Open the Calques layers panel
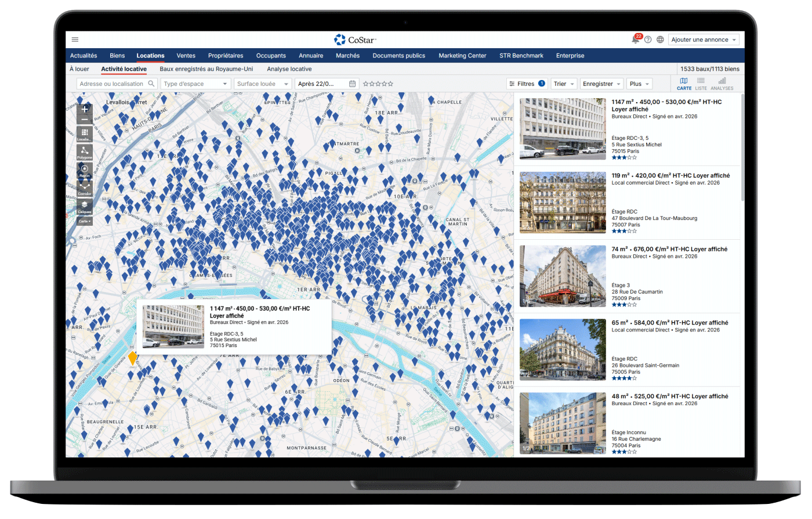 pos(85,206)
